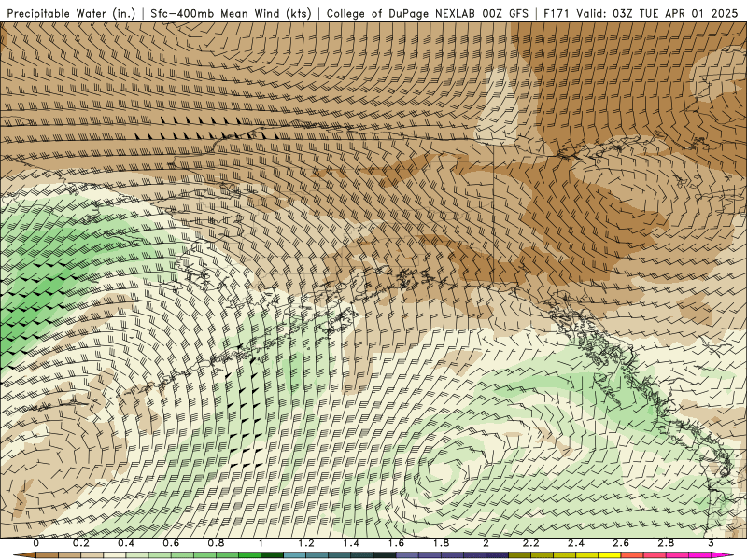Click the '2.2' color scale label
The height and width of the screenshot is (560, 747).
click(530, 543)
